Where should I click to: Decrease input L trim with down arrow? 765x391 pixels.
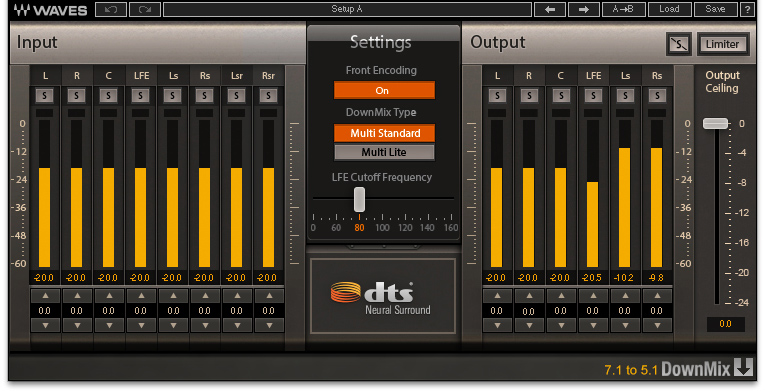point(45,325)
